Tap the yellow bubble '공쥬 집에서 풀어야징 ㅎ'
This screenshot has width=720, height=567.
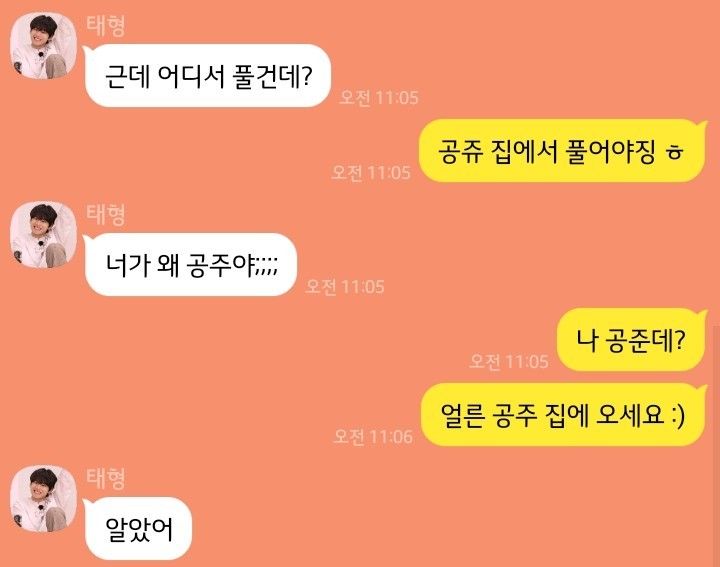tap(562, 151)
